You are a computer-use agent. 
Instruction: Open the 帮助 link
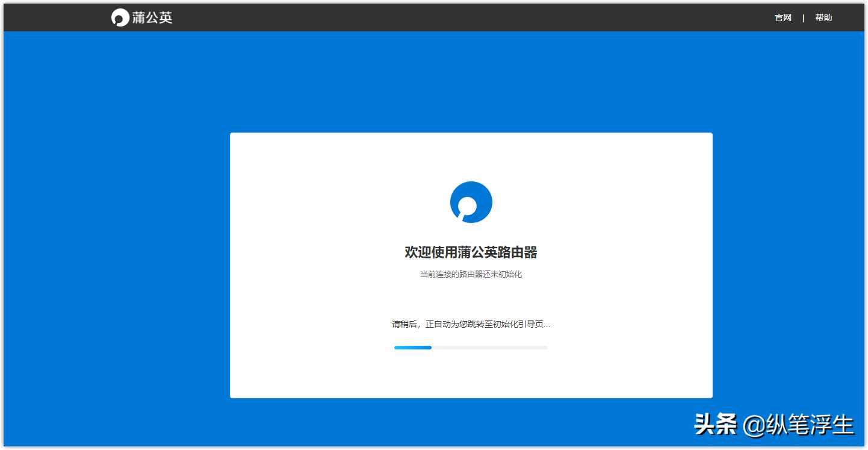pyautogui.click(x=823, y=17)
